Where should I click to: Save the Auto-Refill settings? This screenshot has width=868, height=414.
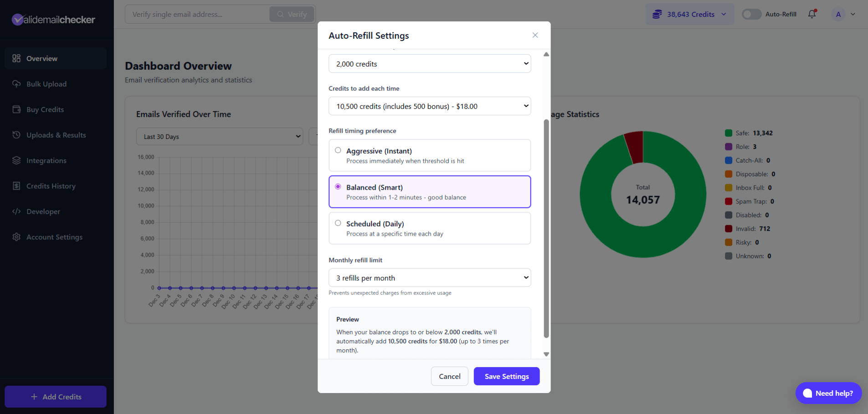point(506,376)
